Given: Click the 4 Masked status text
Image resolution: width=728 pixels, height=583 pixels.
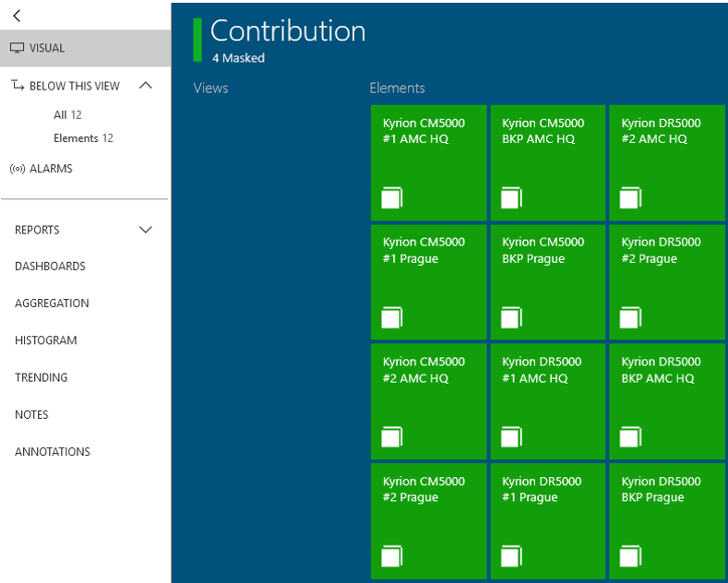Looking at the screenshot, I should [239, 58].
